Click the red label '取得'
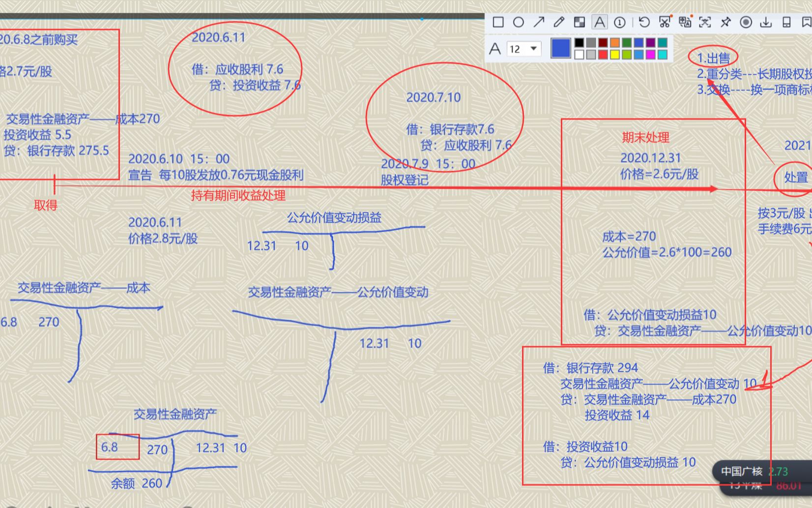Screen dimensions: 812x508 [46, 205]
